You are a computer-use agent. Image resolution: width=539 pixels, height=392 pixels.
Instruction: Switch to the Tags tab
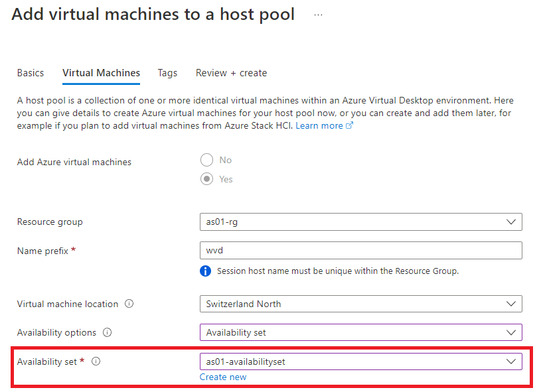click(167, 73)
